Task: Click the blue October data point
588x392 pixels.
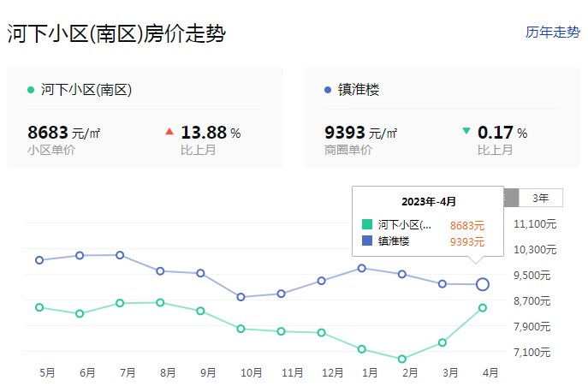Action: [241, 297]
